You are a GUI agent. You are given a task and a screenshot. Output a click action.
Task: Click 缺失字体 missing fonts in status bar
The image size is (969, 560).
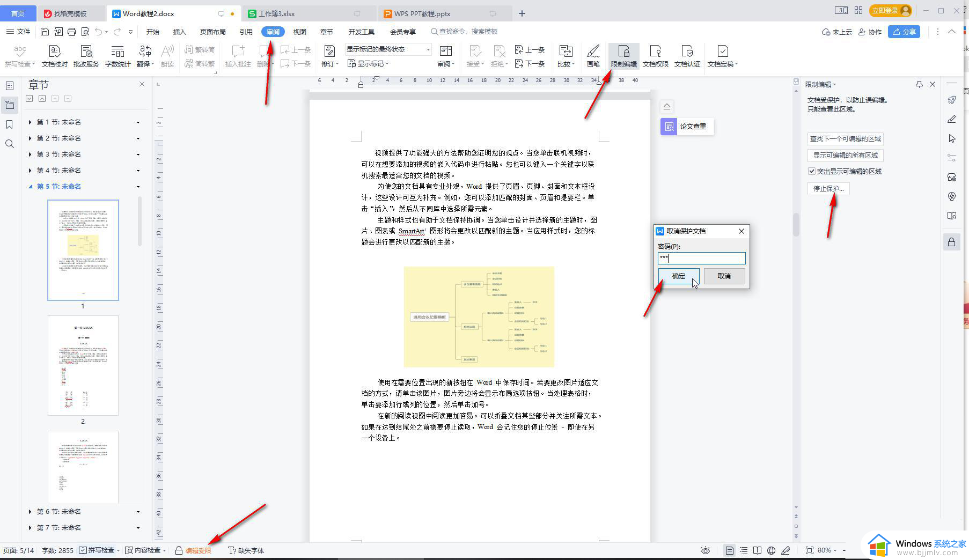click(246, 550)
